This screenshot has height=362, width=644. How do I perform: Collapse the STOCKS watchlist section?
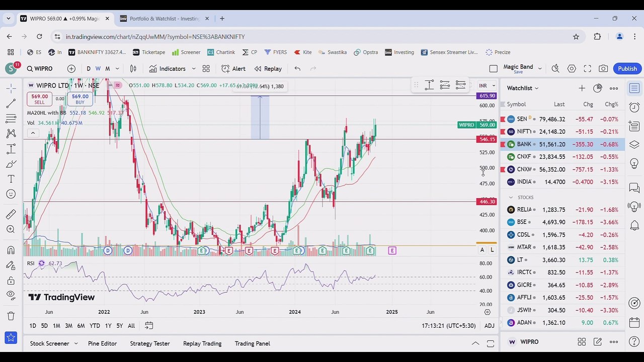click(511, 198)
